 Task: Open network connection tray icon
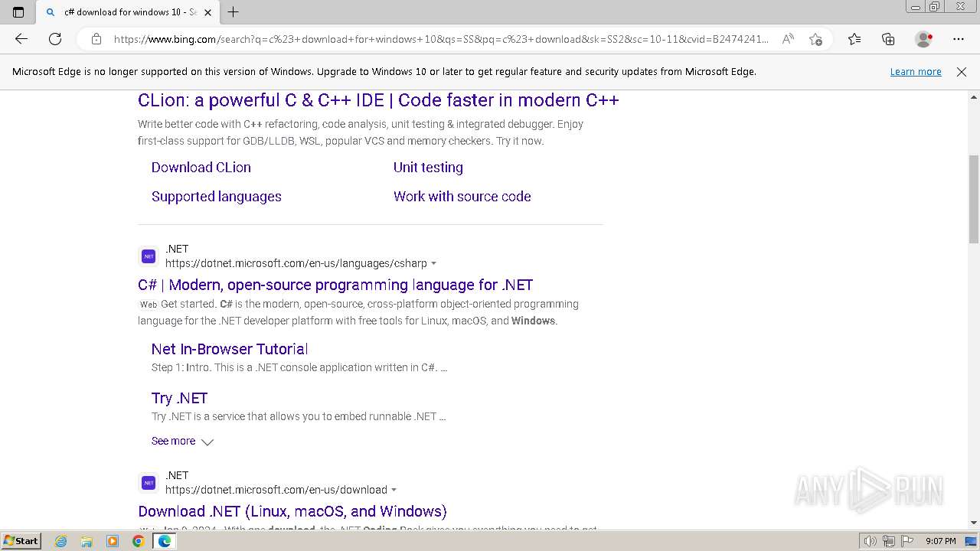click(888, 541)
